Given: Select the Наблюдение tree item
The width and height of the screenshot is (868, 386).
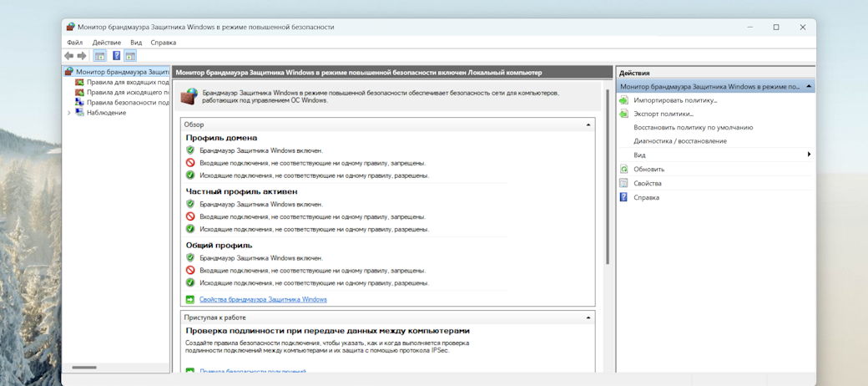Looking at the screenshot, I should 106,113.
